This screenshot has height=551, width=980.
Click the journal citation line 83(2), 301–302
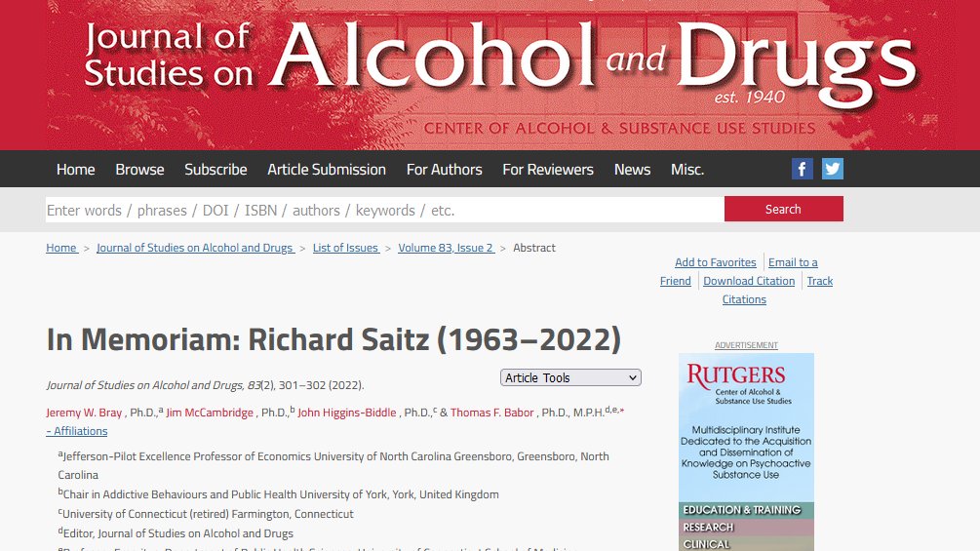[x=205, y=385]
